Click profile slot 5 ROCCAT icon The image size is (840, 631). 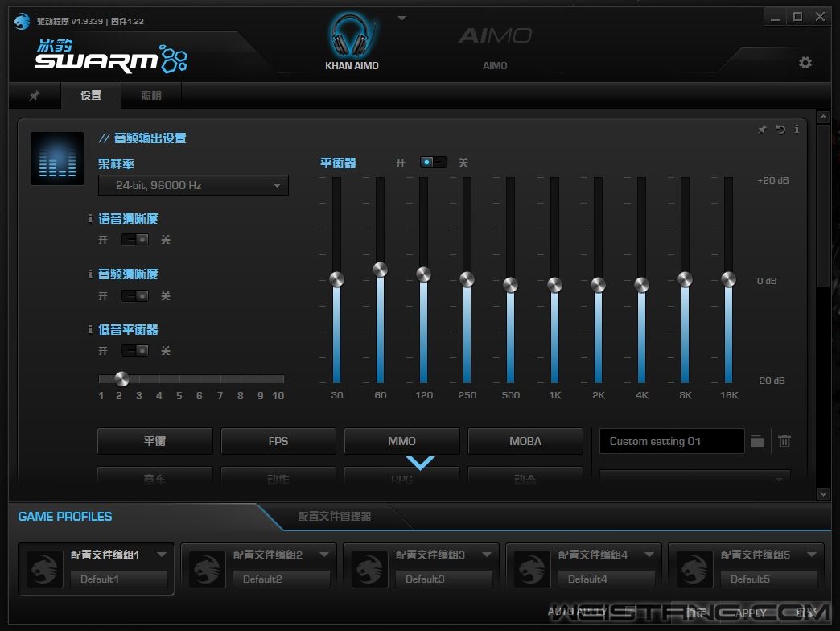click(695, 569)
